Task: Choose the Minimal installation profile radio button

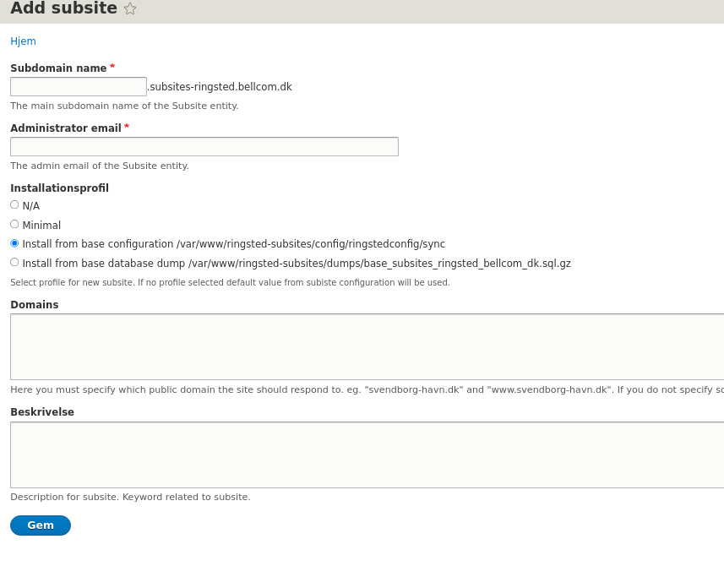Action: [x=14, y=225]
